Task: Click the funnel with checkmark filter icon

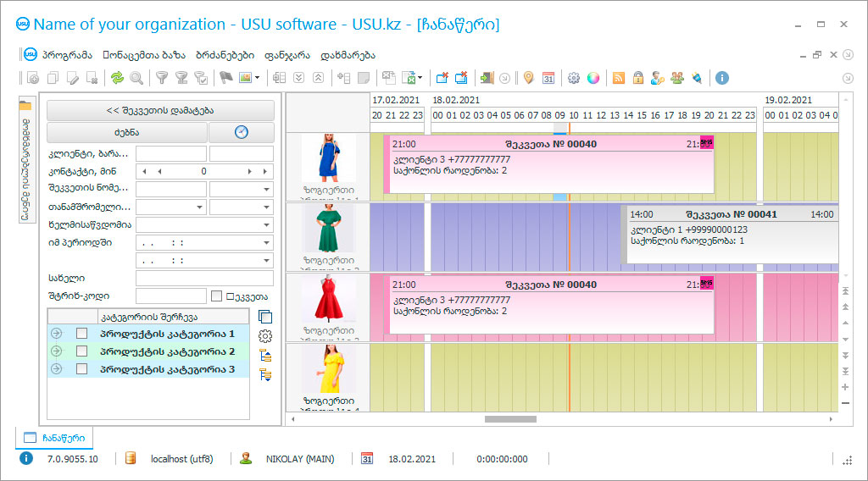Action: (202, 79)
